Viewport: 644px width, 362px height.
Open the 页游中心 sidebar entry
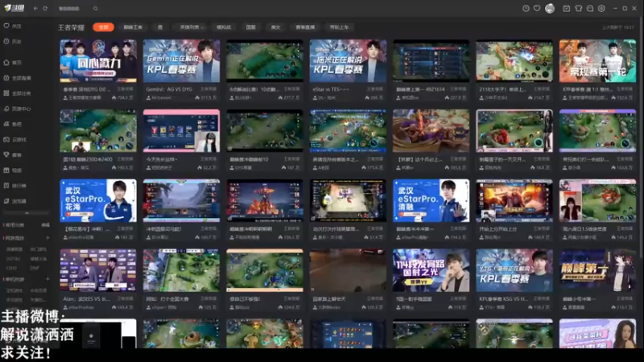tap(18, 109)
